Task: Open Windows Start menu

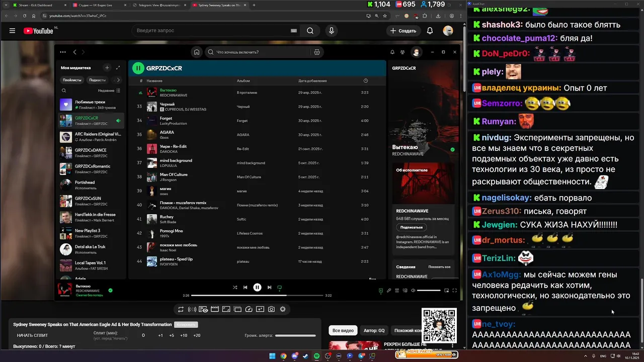Action: coord(272,356)
